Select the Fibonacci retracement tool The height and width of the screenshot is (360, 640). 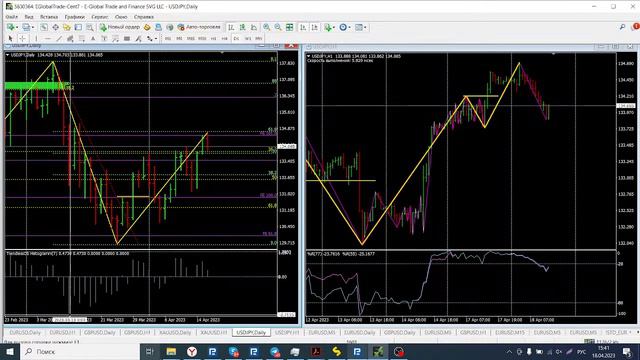pyautogui.click(x=82, y=38)
